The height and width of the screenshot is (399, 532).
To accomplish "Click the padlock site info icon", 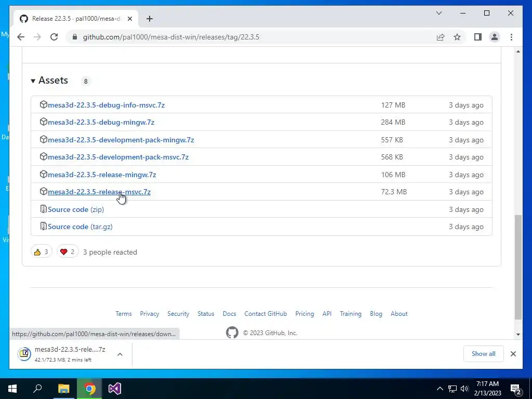I will [x=75, y=37].
